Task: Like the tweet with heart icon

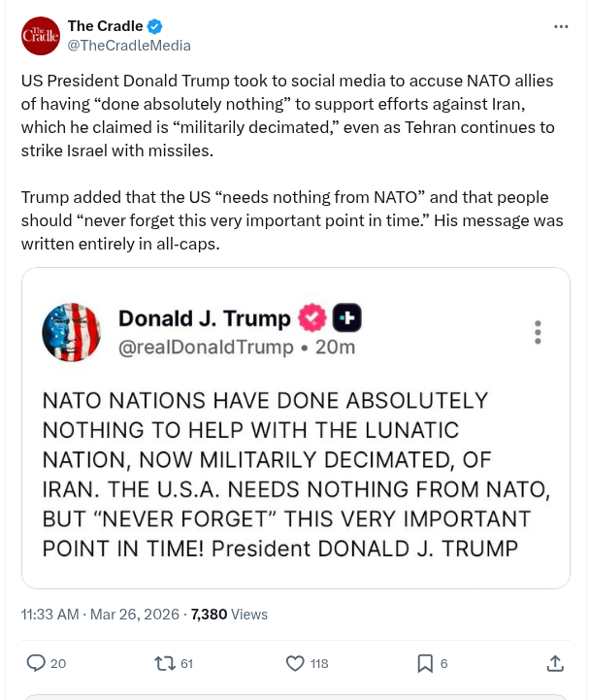Action: coord(296,663)
